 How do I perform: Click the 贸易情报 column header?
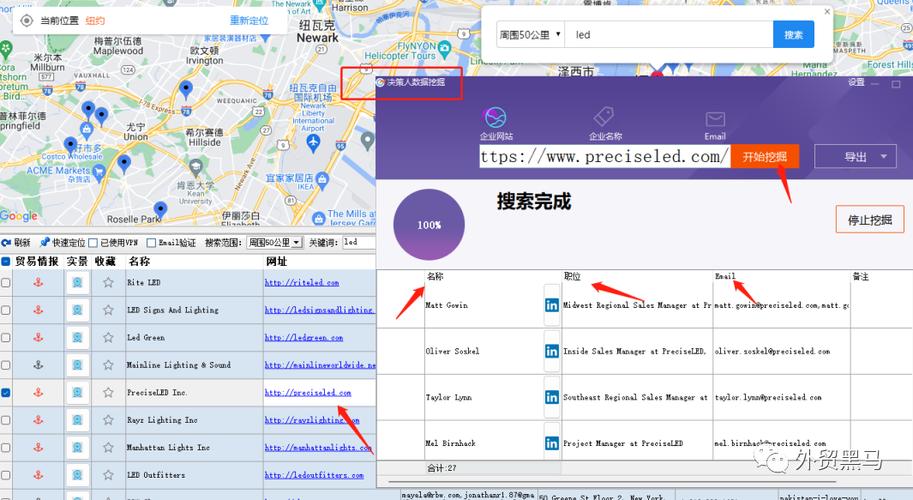(x=37, y=261)
